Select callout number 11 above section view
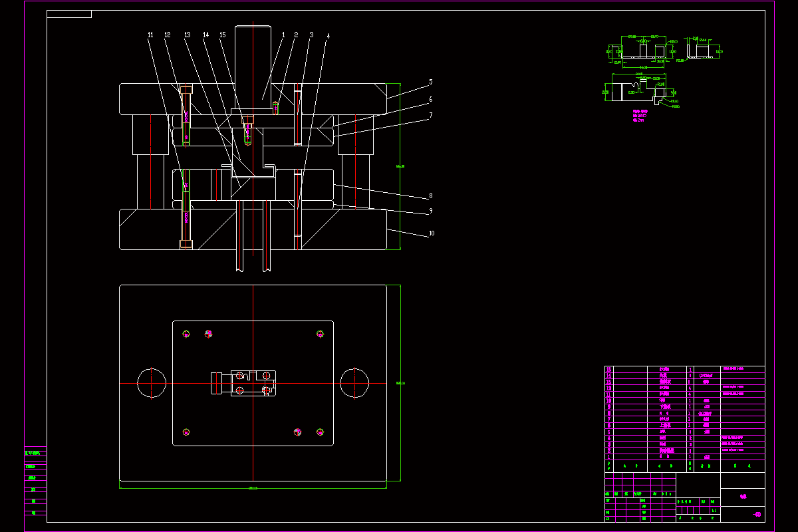 [x=151, y=35]
